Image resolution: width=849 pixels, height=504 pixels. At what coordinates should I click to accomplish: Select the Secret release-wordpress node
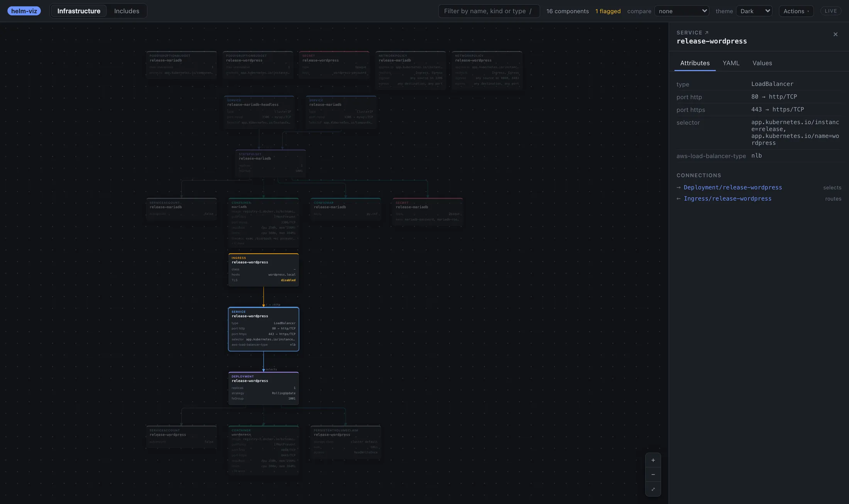(334, 64)
